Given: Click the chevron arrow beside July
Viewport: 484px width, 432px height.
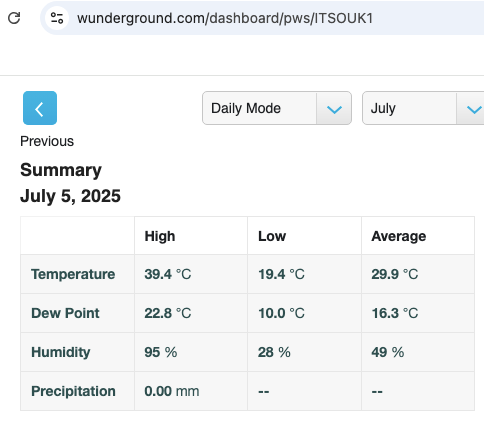Looking at the screenshot, I should (474, 109).
